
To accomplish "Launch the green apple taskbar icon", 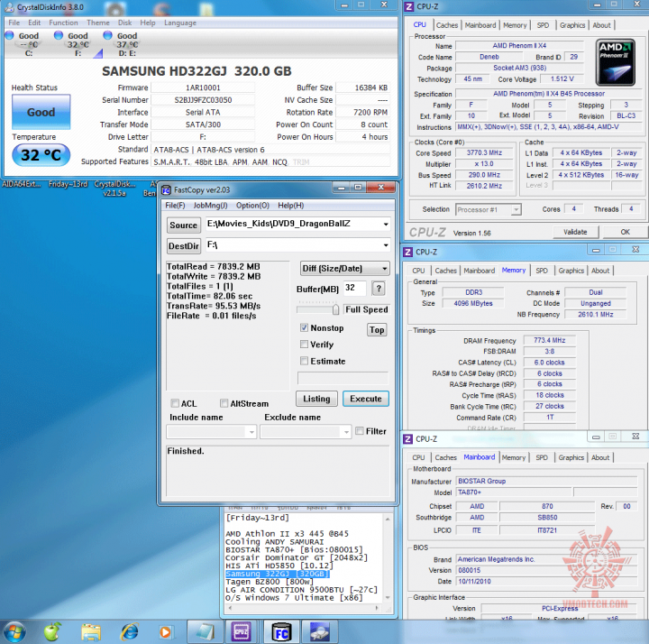I will pos(52,632).
